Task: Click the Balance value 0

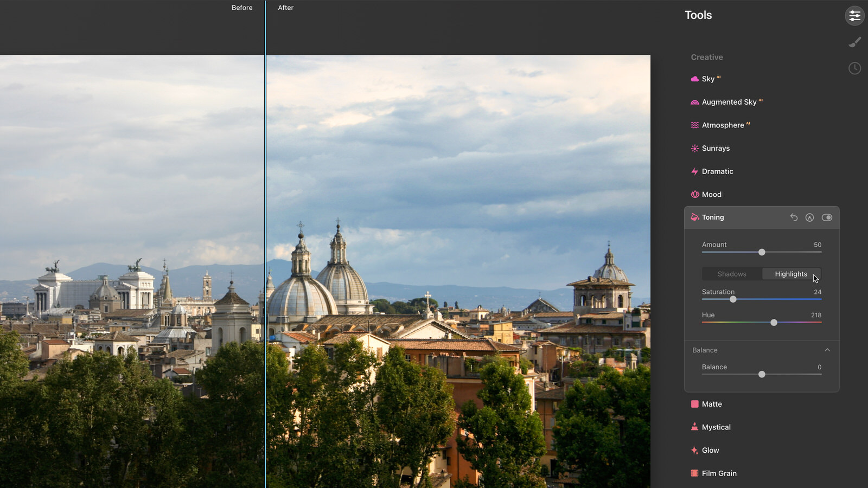Action: click(x=819, y=367)
